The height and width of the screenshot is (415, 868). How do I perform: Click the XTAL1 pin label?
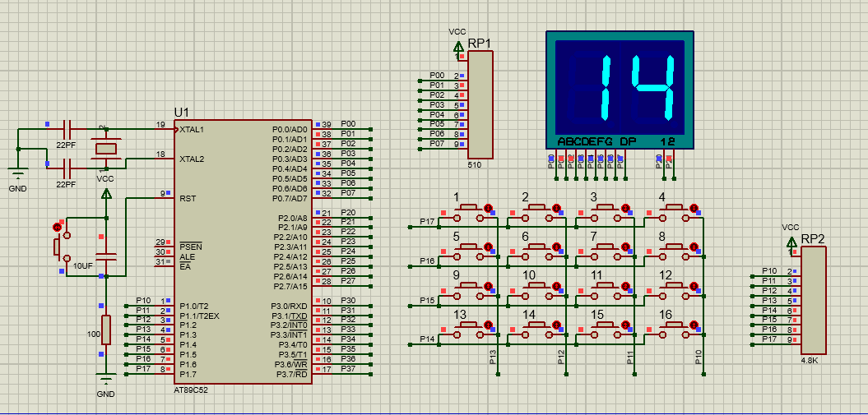tap(192, 129)
